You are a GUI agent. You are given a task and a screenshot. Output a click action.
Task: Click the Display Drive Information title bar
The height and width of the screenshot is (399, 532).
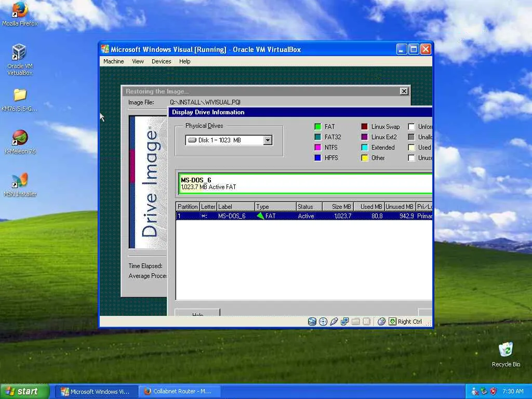pos(301,112)
